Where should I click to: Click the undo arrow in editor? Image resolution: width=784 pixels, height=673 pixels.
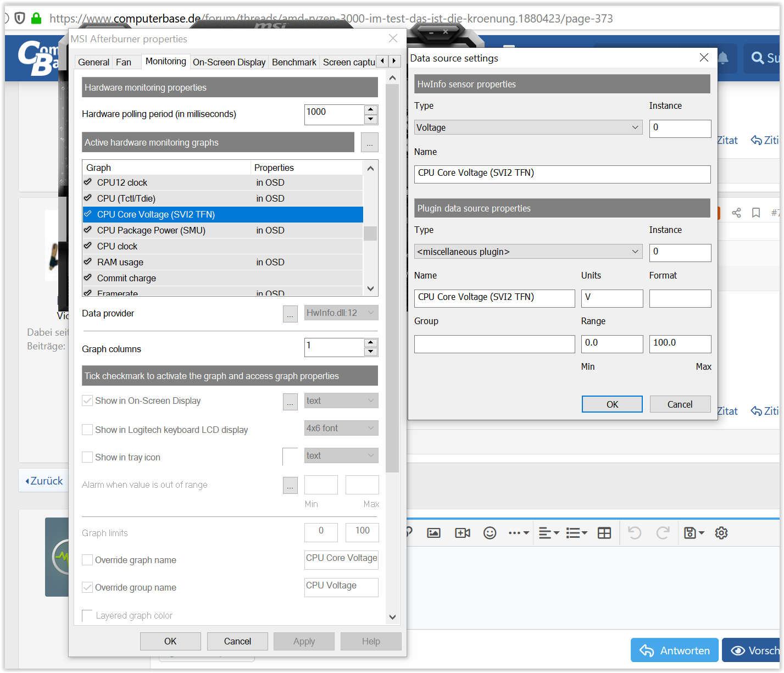click(x=635, y=533)
